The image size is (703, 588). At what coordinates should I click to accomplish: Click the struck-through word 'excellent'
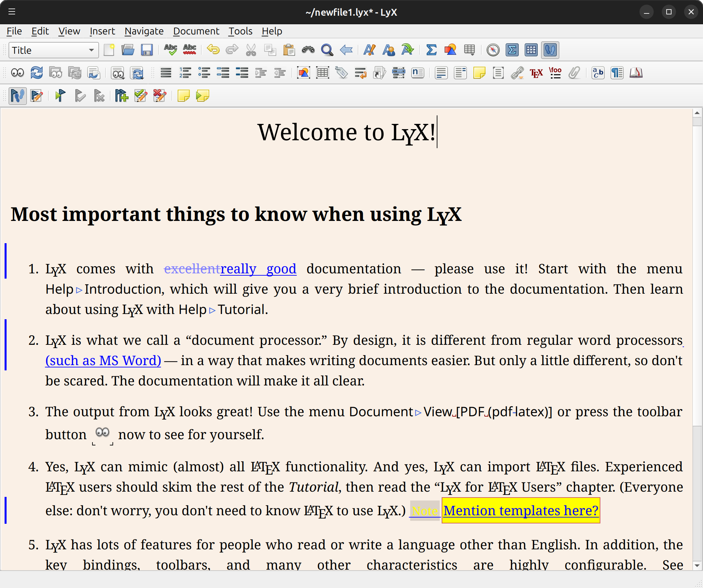(x=192, y=269)
